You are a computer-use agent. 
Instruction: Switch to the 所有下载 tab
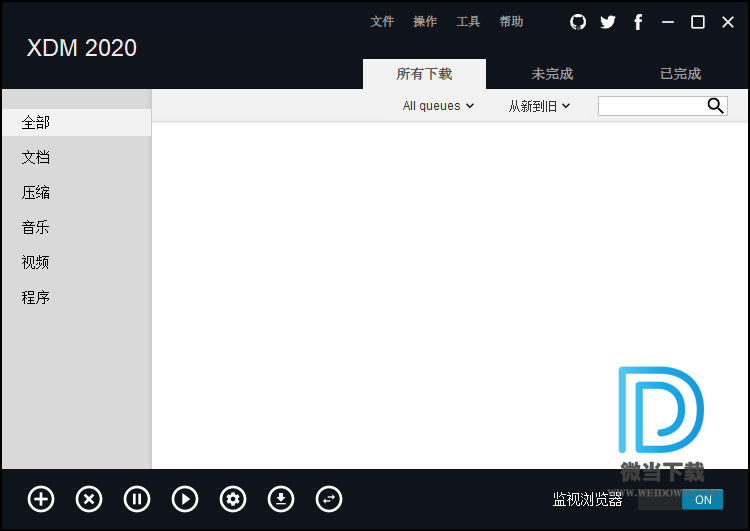[x=424, y=74]
